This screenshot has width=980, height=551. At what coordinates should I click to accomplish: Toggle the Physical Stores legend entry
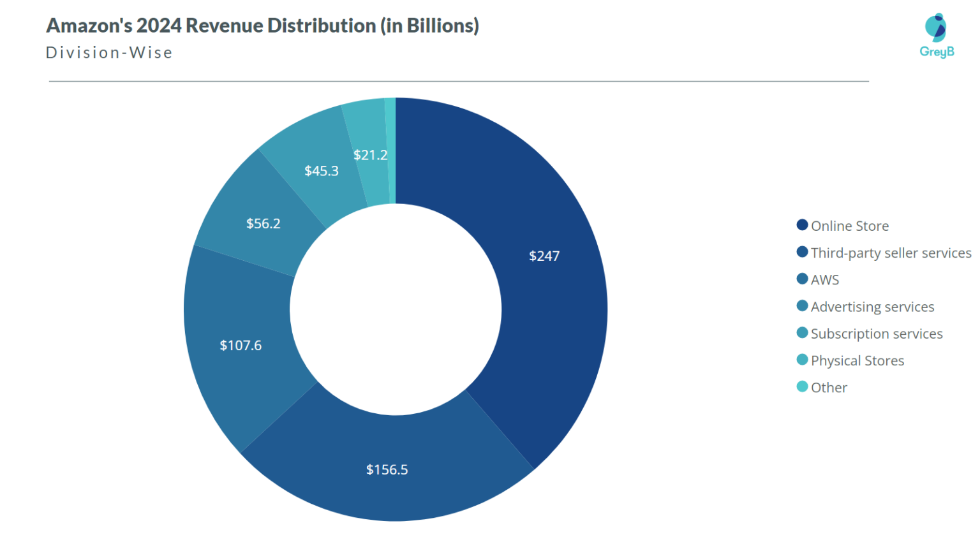pyautogui.click(x=857, y=360)
